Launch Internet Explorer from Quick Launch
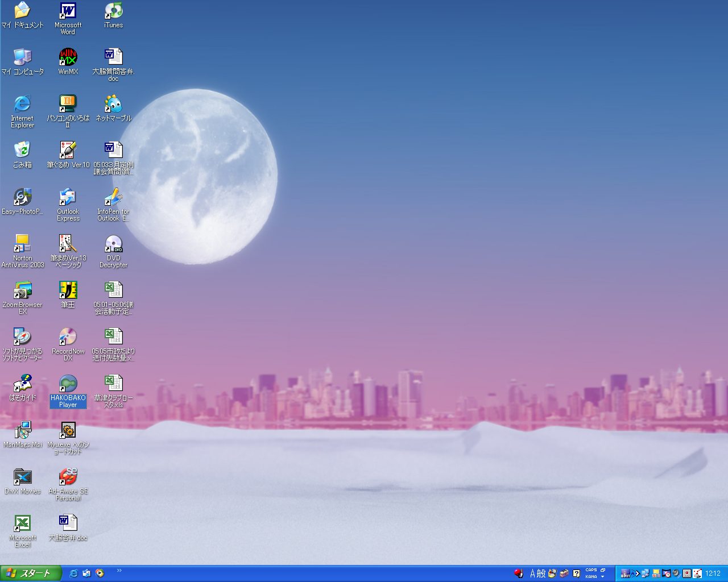Image resolution: width=728 pixels, height=582 pixels. coord(73,573)
